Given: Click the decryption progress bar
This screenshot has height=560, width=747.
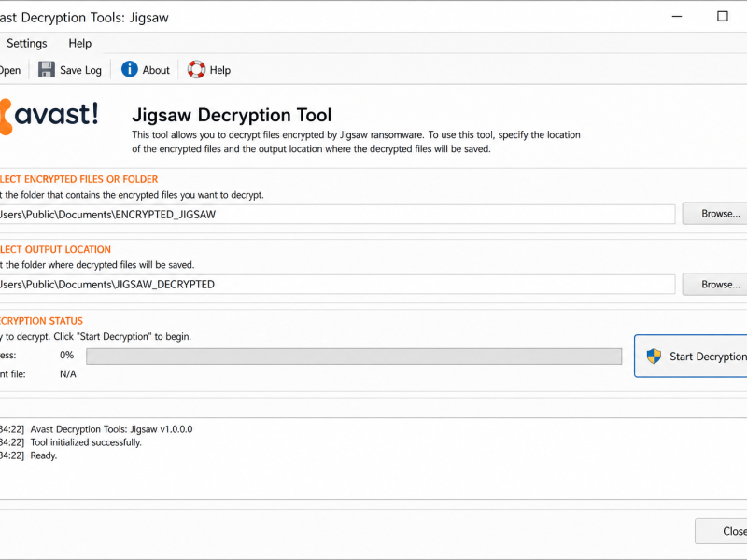Looking at the screenshot, I should tap(354, 357).
